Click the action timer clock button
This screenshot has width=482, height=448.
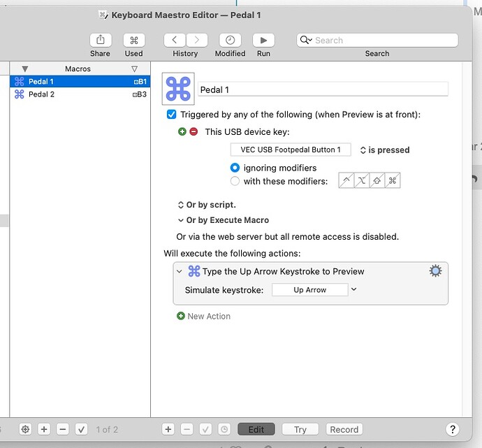click(224, 429)
